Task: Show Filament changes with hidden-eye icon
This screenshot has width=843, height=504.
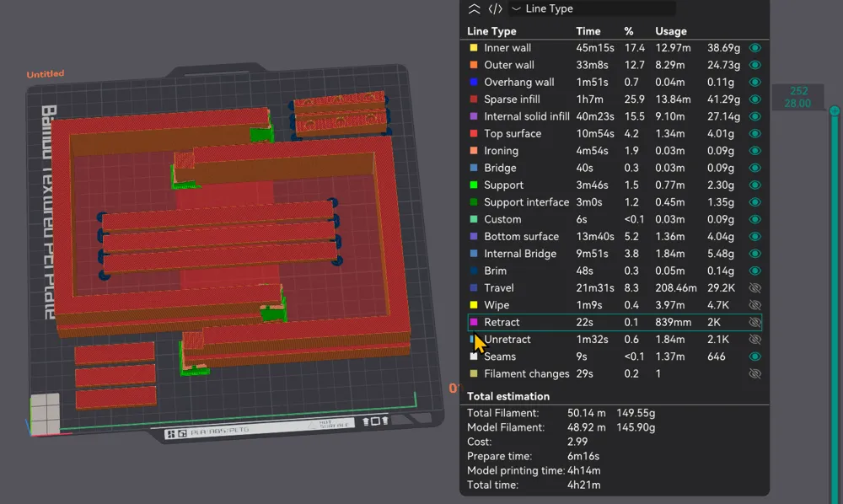Action: [754, 374]
